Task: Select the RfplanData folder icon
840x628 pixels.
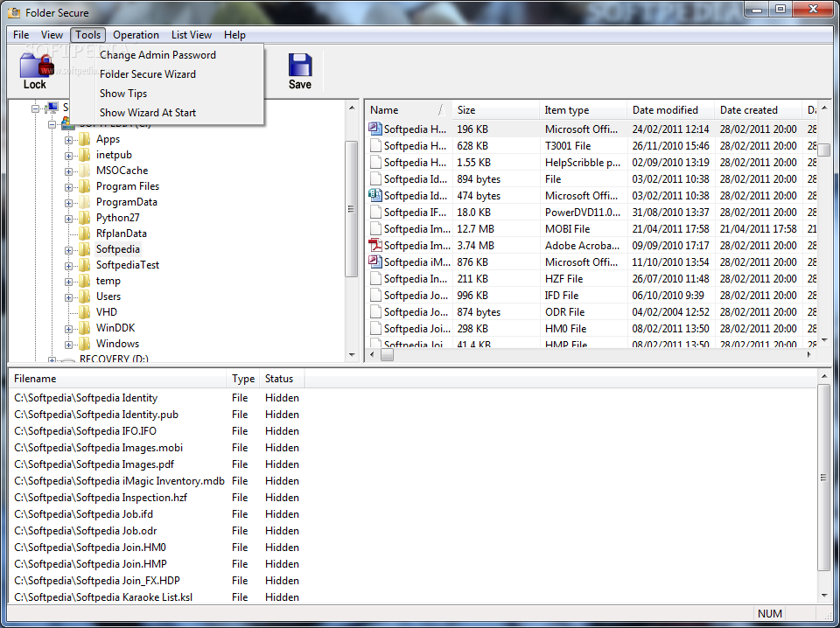Action: [85, 234]
